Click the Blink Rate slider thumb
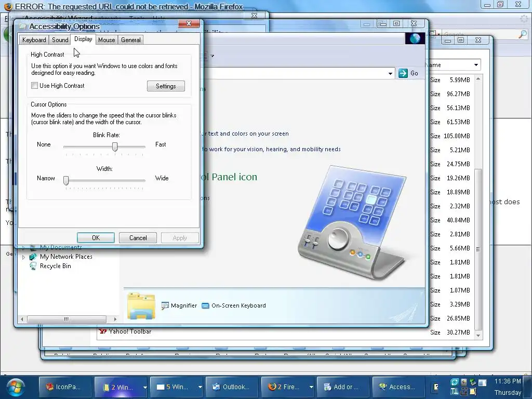 [x=115, y=147]
